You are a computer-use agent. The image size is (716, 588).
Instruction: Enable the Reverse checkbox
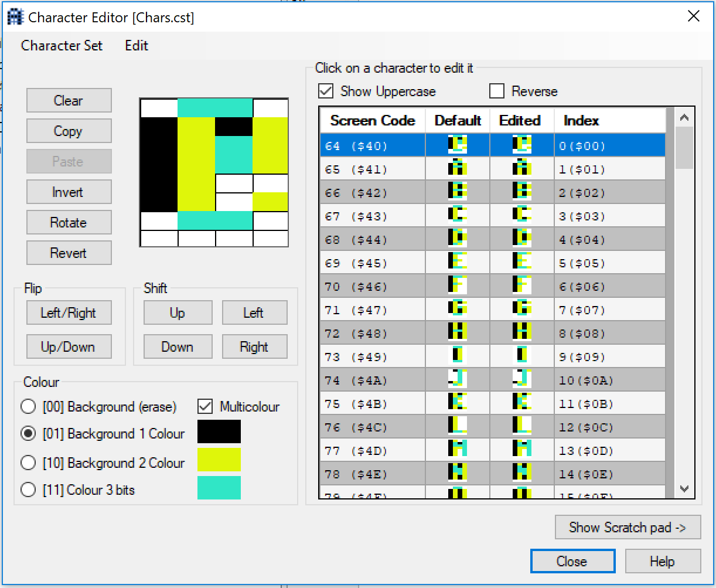tap(497, 91)
